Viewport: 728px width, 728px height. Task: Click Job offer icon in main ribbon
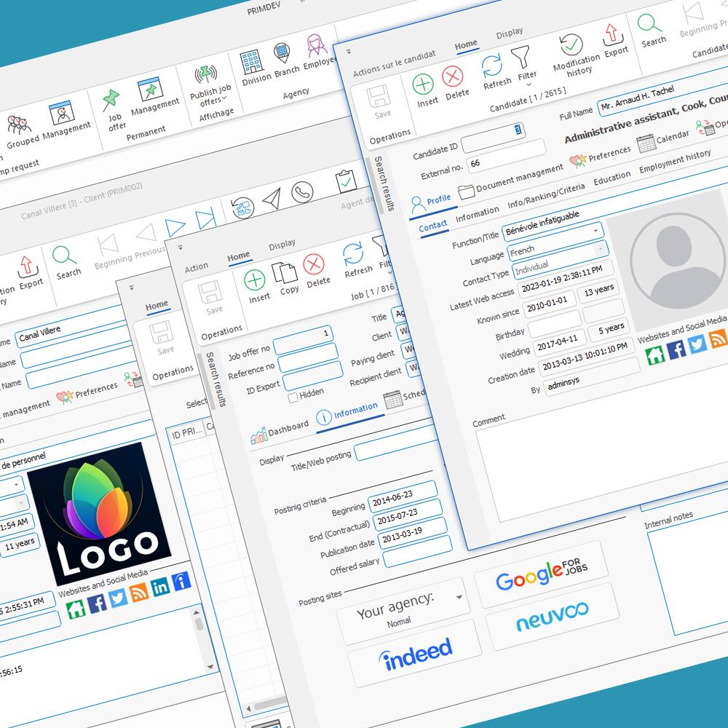pos(111,100)
